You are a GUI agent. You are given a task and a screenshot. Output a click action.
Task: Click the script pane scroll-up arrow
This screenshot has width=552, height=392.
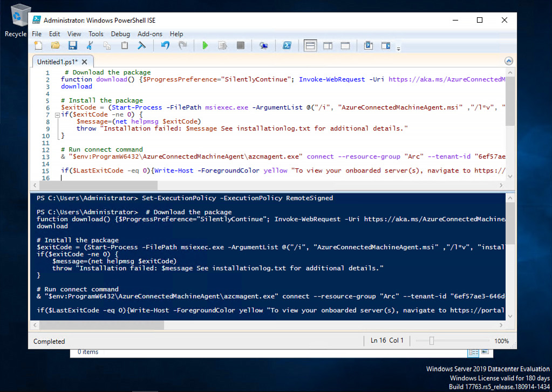510,72
